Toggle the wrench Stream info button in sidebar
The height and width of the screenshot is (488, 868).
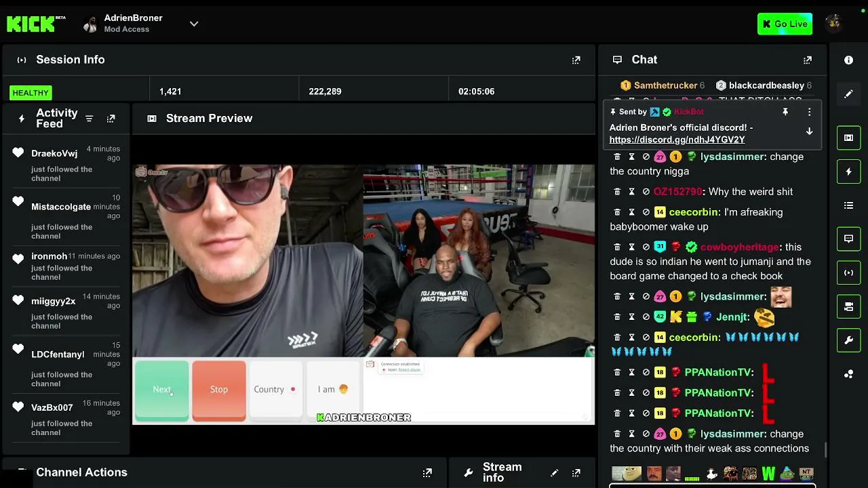pyautogui.click(x=848, y=340)
